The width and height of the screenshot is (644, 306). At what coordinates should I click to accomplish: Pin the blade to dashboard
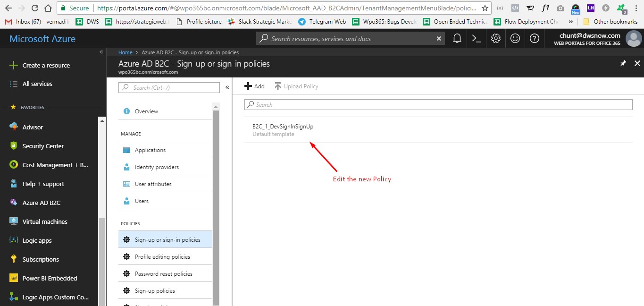coord(623,63)
